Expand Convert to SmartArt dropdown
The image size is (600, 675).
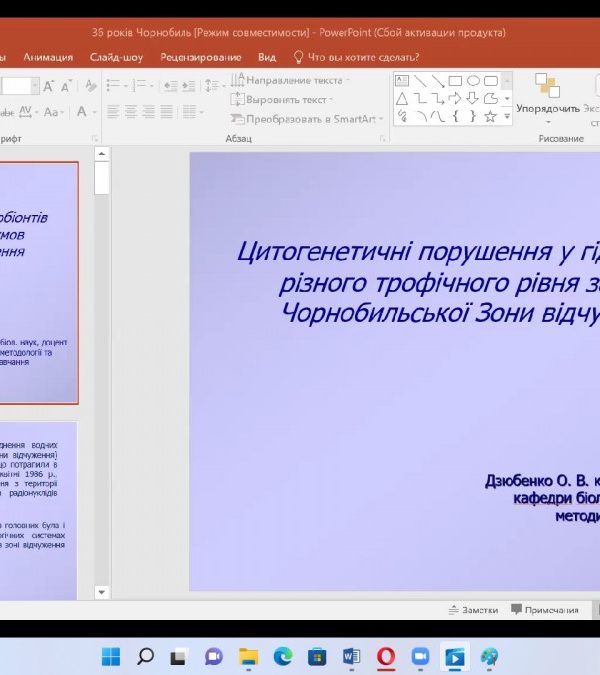[x=312, y=118]
